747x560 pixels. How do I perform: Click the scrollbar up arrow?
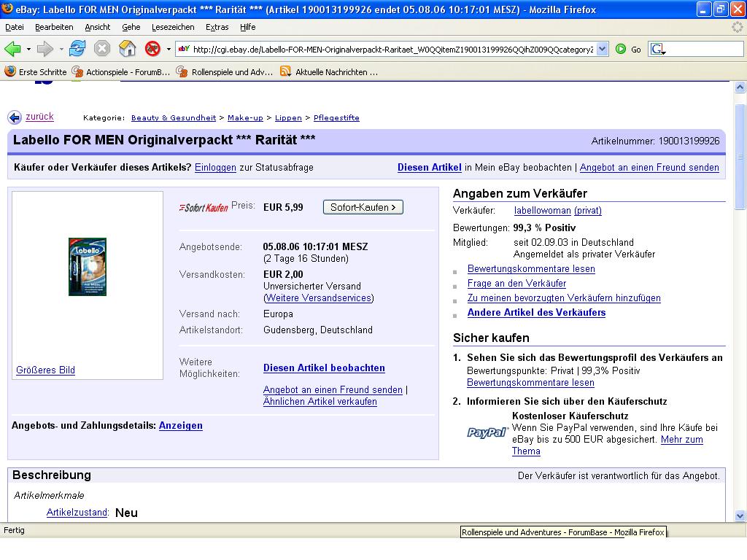740,87
